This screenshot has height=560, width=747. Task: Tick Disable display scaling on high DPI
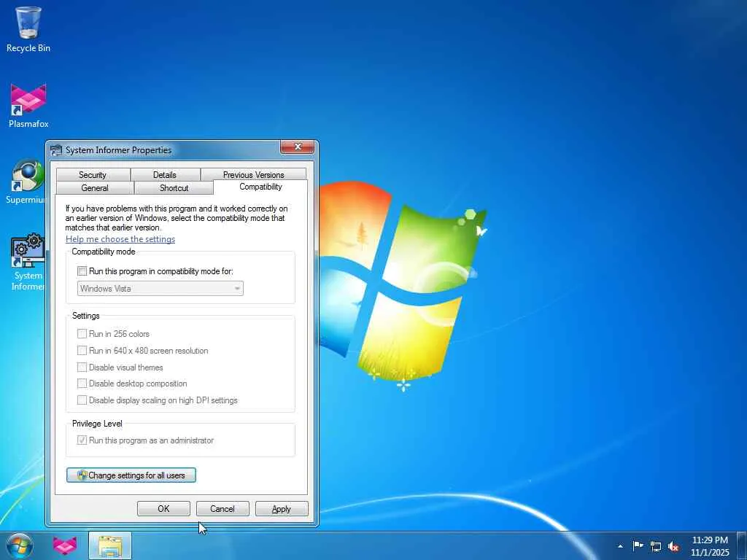point(82,400)
